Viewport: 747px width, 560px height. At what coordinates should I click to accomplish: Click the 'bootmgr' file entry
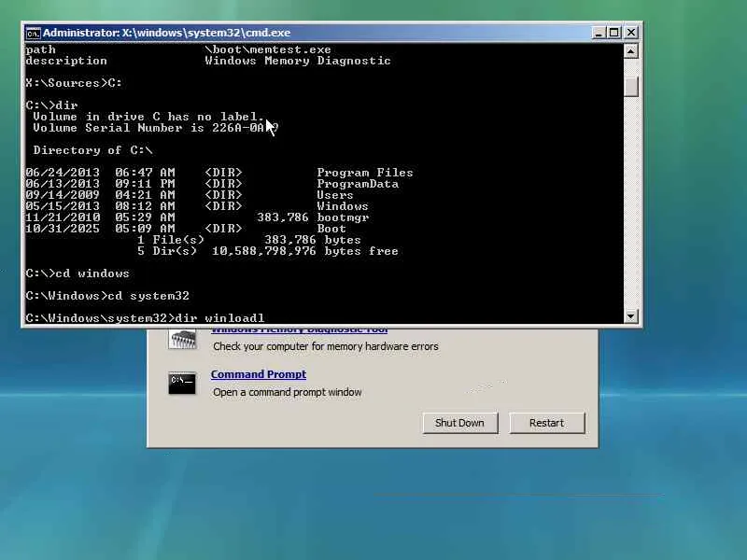pyautogui.click(x=343, y=217)
